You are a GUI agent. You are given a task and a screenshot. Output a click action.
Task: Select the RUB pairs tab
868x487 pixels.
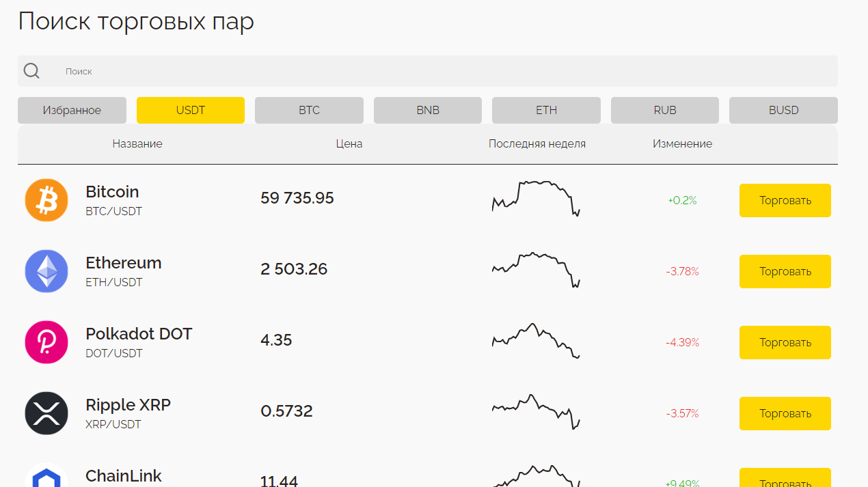(665, 110)
